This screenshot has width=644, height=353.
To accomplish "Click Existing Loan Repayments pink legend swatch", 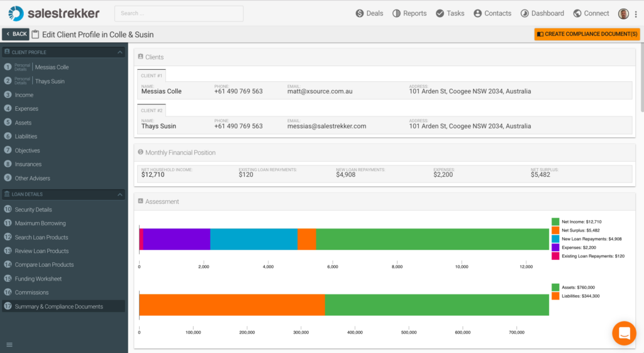I will click(555, 256).
